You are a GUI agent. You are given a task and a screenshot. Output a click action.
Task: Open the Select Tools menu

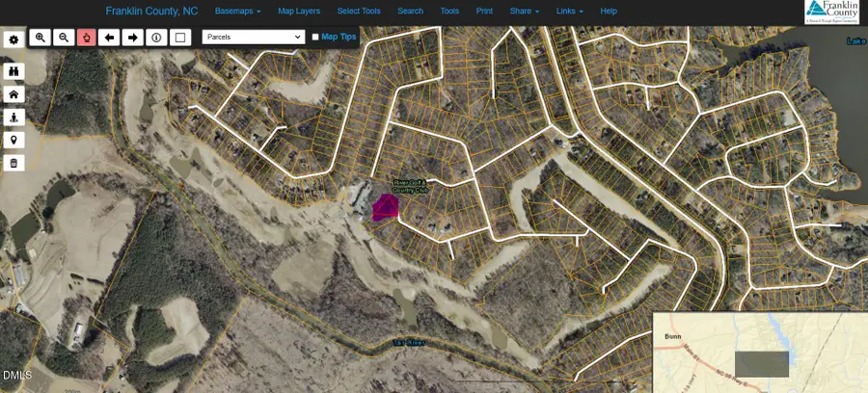tap(359, 11)
